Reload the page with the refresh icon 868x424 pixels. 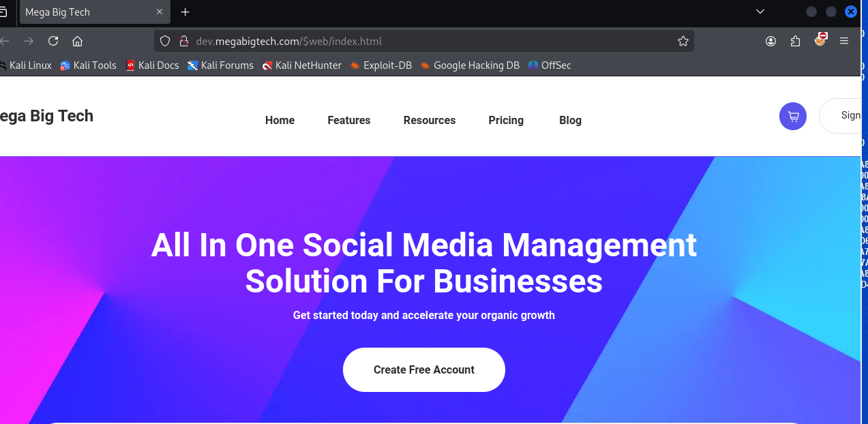53,41
